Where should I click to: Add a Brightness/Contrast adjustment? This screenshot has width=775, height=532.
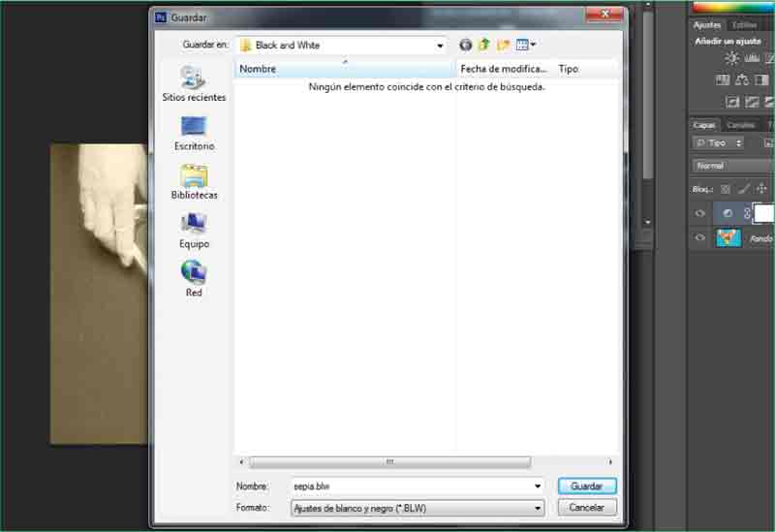[731, 59]
